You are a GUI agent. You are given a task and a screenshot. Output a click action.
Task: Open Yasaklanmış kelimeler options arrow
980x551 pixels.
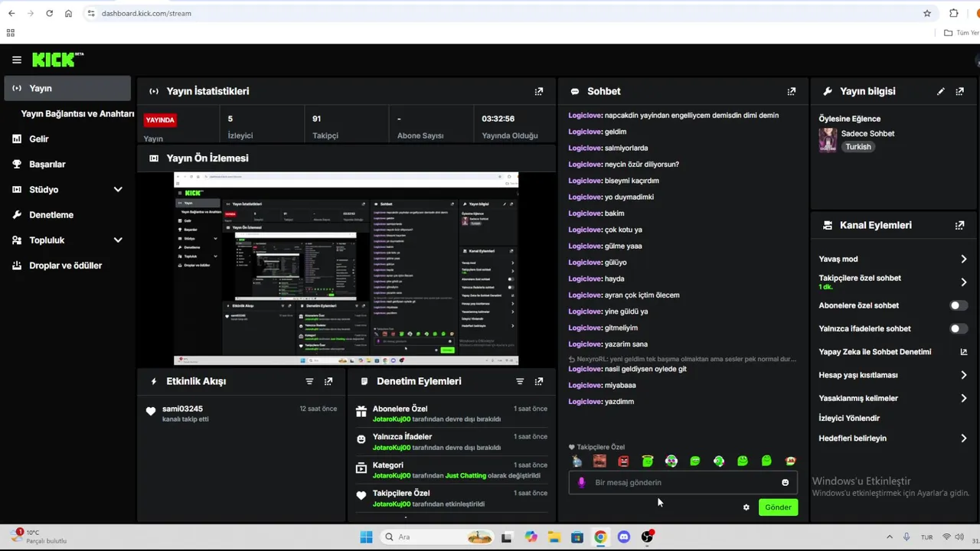[x=964, y=398]
